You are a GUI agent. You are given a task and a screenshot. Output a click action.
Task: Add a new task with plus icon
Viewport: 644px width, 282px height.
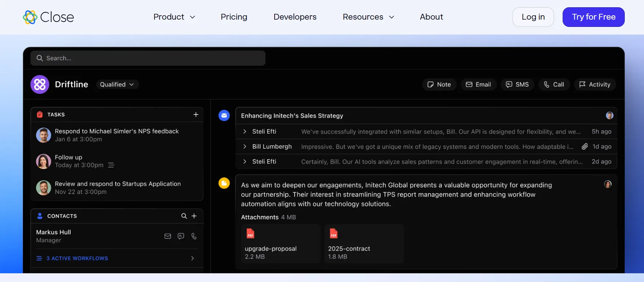[196, 114]
